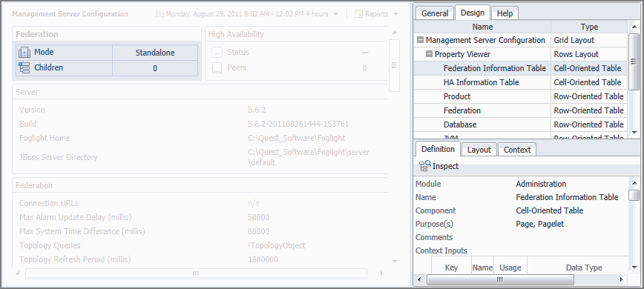Click the High Availability panel scrollbar up arrow
The width and height of the screenshot is (644, 289).
[x=394, y=33]
